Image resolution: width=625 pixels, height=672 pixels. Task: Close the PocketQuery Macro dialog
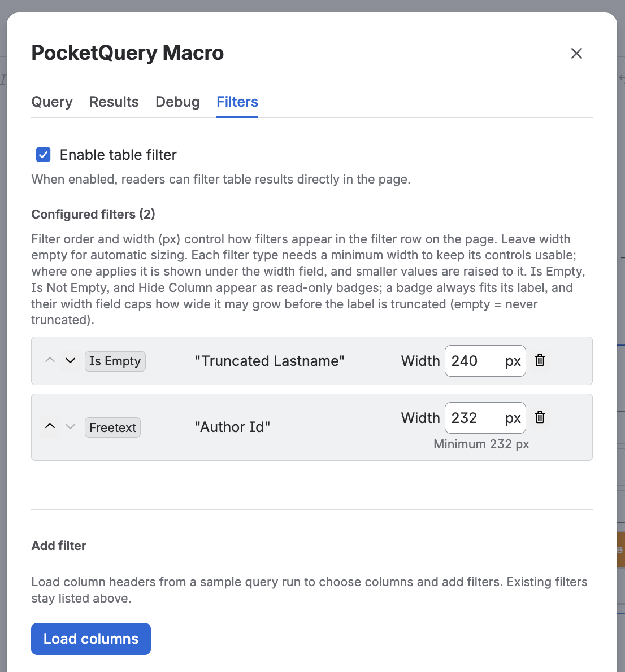(x=576, y=53)
